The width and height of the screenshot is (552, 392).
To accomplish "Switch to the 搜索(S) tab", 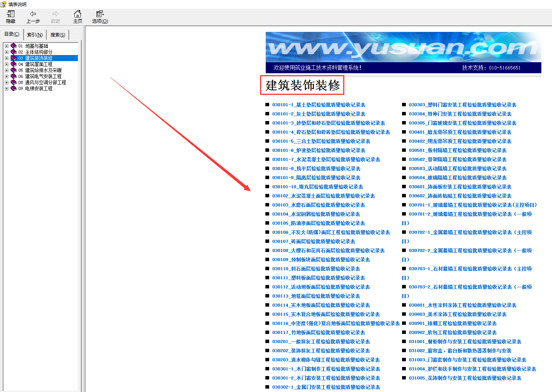I will pos(58,35).
